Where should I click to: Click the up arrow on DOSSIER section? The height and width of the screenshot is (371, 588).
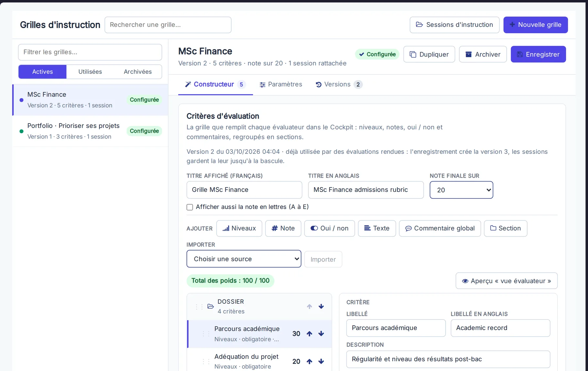tap(309, 306)
